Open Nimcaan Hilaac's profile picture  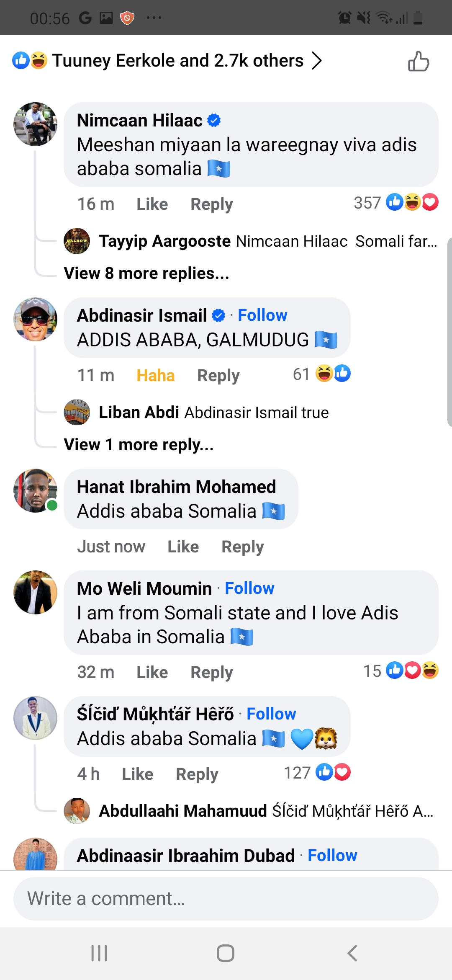(36, 124)
